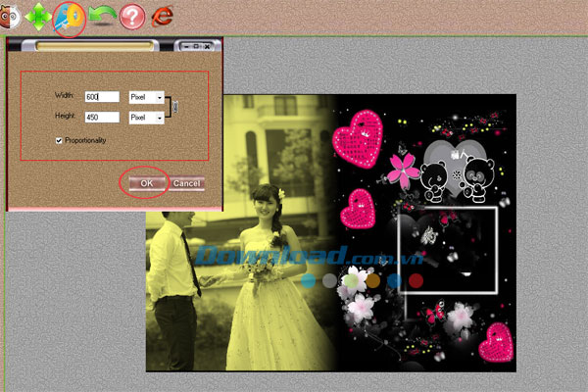Image resolution: width=588 pixels, height=392 pixels.
Task: Click the green undo arrow
Action: (101, 16)
